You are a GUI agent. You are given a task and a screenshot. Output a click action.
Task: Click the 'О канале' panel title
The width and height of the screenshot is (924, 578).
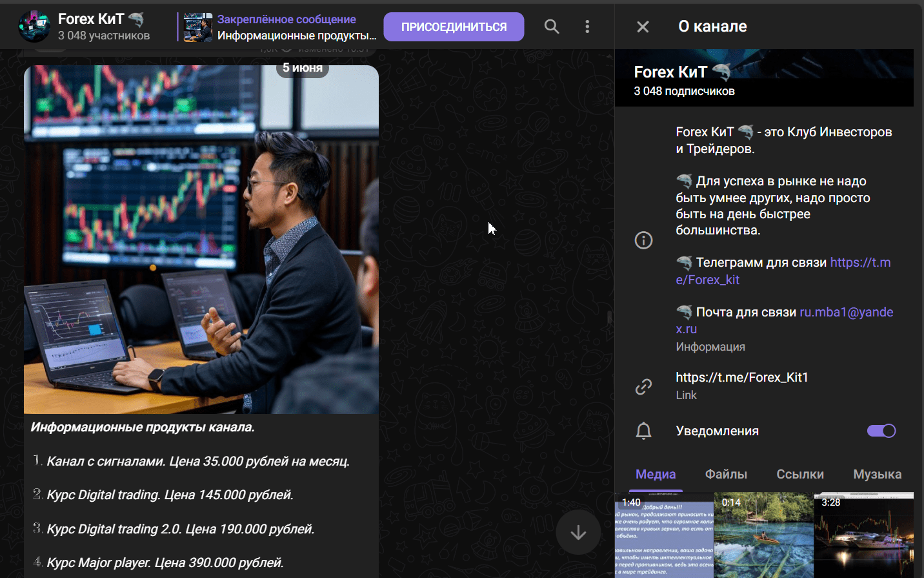point(712,26)
